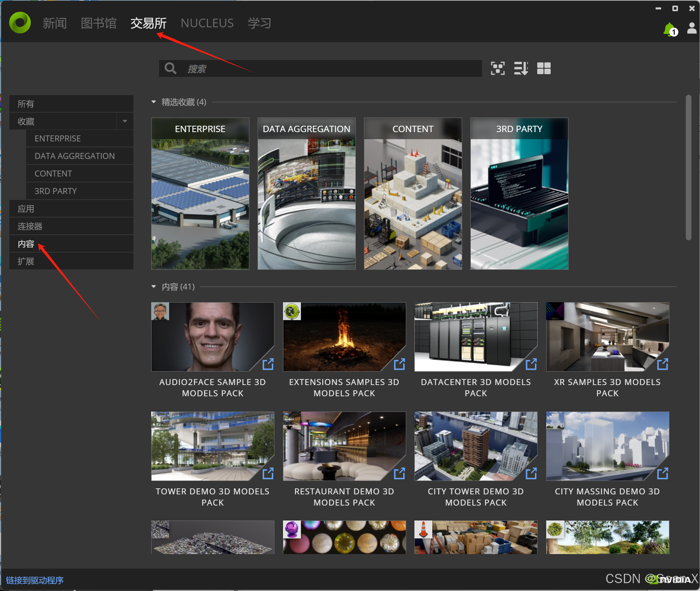Open external link icon on Tower Demo pack
Viewport: 700px width, 591px height.
tap(268, 473)
